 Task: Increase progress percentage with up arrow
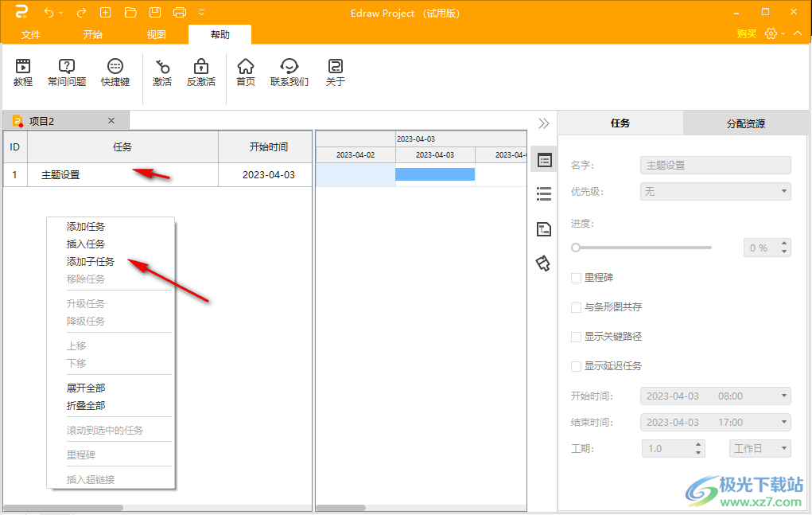pos(784,244)
